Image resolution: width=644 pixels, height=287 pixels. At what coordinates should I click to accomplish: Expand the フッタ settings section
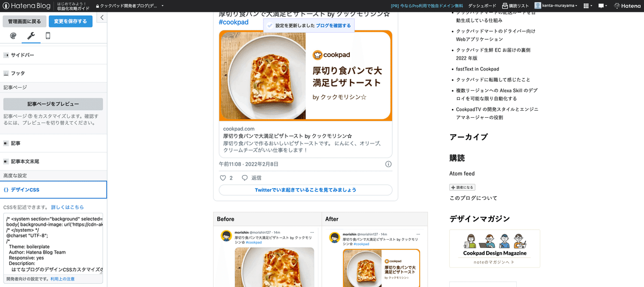(54, 73)
